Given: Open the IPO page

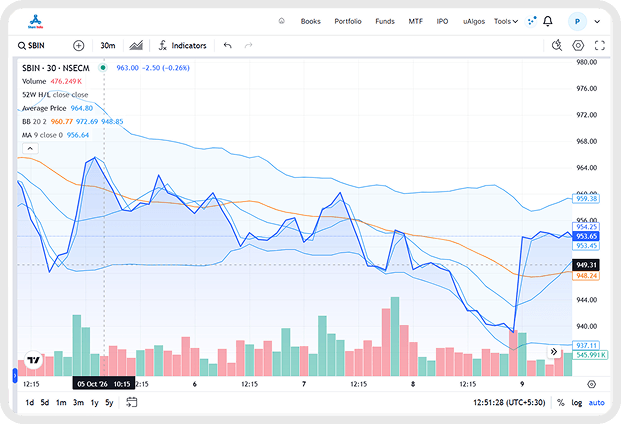Looking at the screenshot, I should pyautogui.click(x=442, y=21).
